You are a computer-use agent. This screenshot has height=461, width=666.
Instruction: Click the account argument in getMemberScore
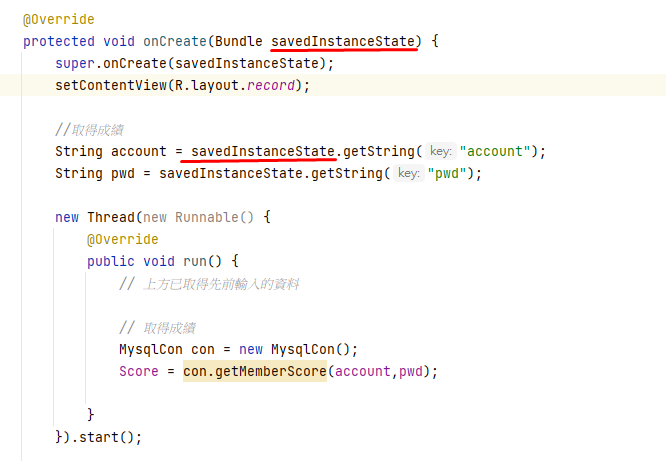363,371
